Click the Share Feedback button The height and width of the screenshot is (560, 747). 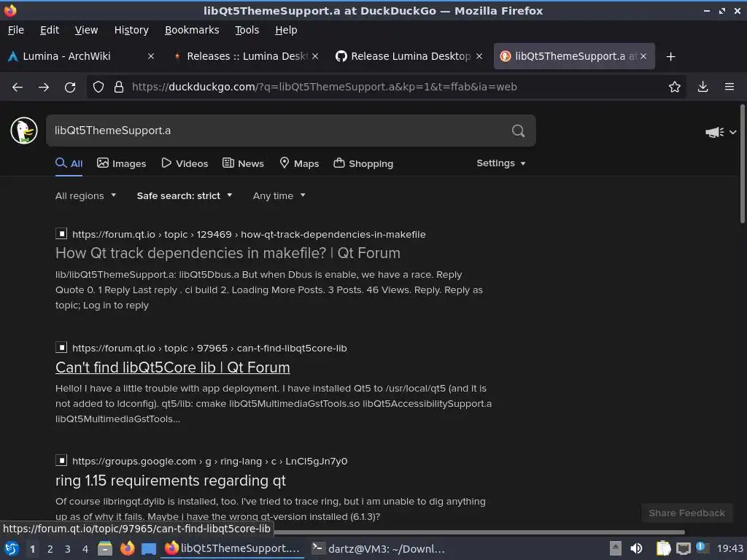pyautogui.click(x=686, y=513)
